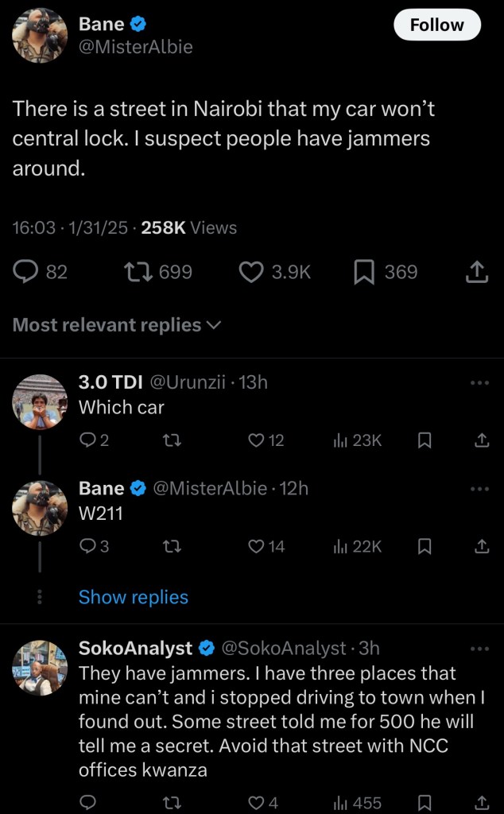Open more options on Bane's W211 reply

point(479,489)
